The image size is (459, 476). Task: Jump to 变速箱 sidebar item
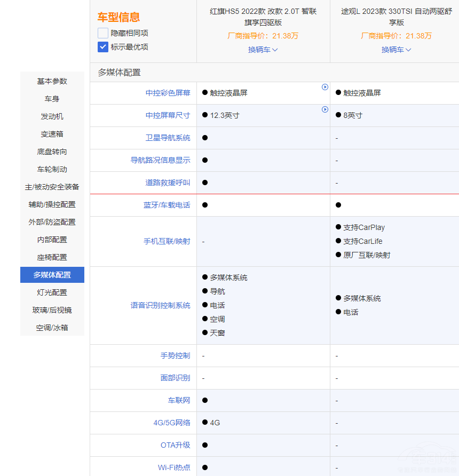[52, 134]
